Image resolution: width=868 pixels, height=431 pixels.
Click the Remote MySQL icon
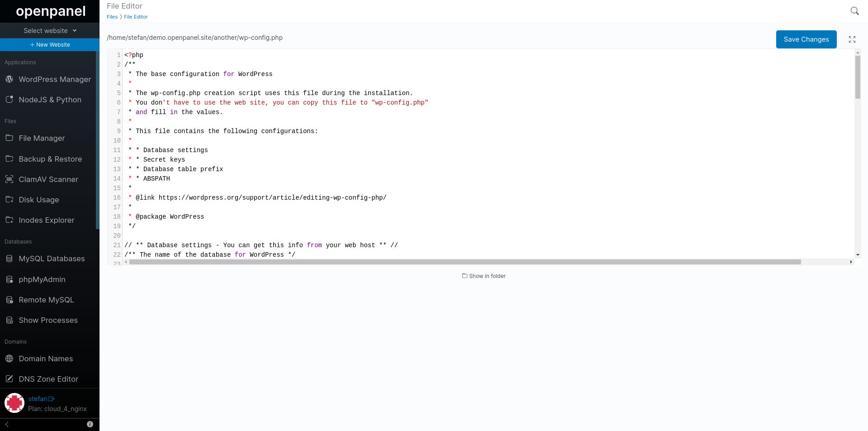click(x=9, y=300)
